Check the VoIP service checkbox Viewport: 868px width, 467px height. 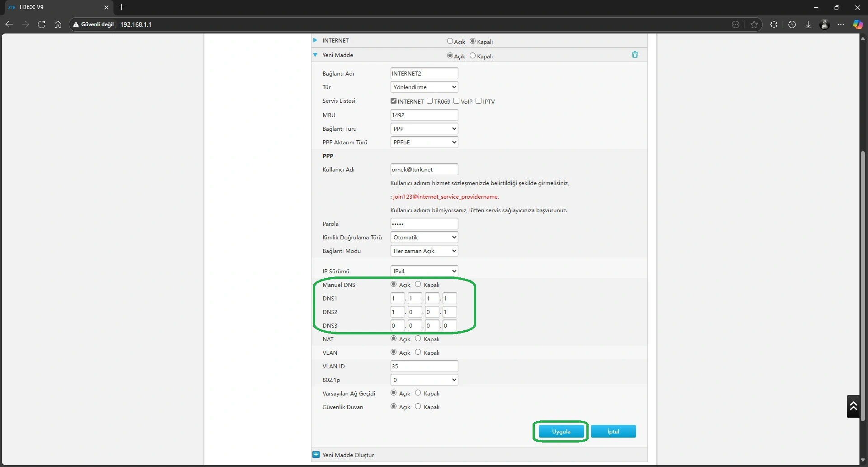tap(457, 101)
